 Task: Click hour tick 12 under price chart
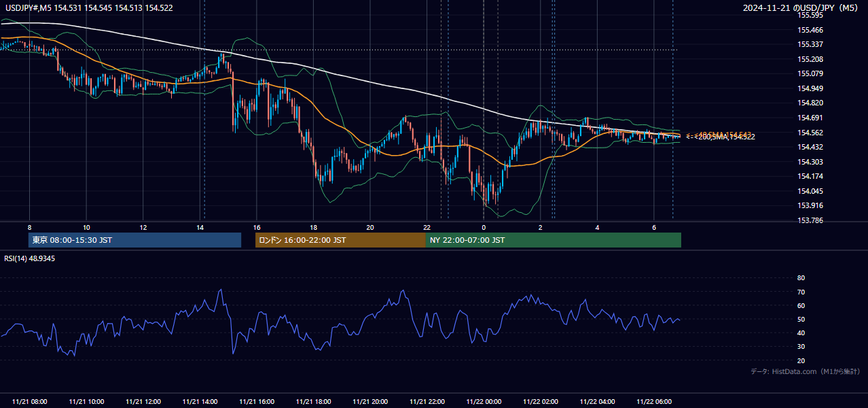[x=143, y=227]
